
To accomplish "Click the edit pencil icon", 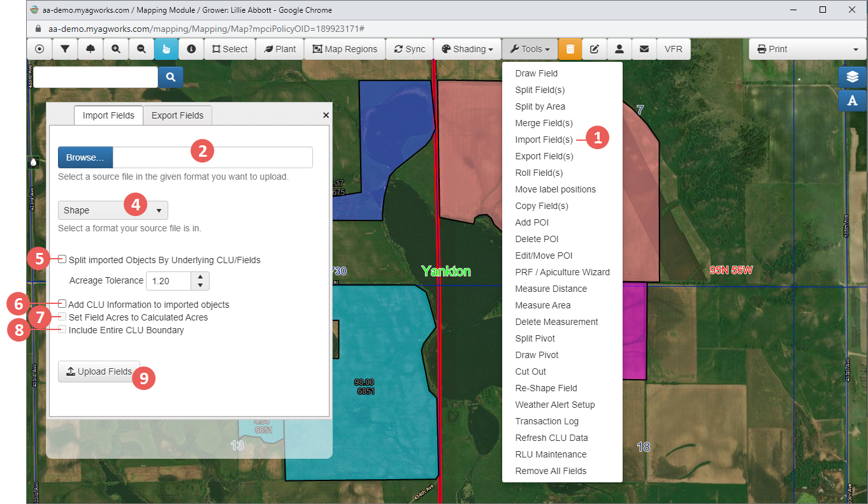I will tap(594, 49).
